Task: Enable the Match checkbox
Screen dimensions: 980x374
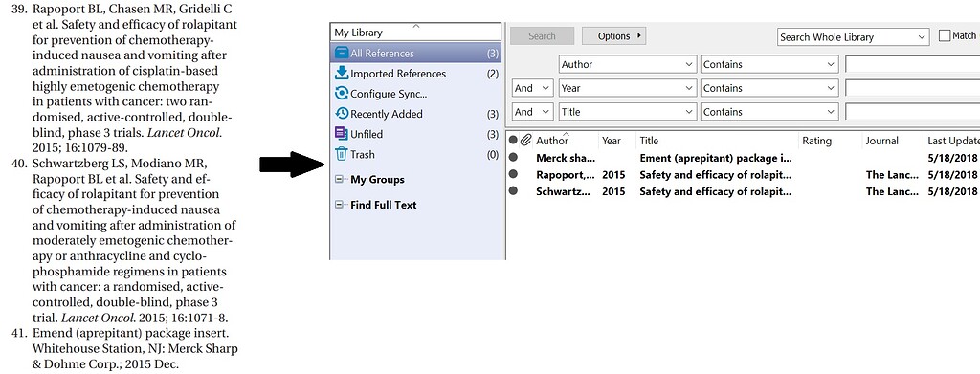Action: 945,36
